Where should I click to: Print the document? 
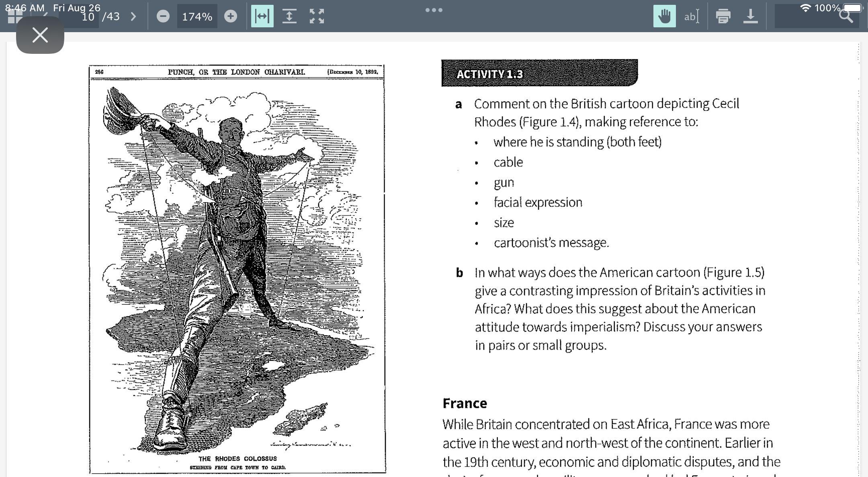point(723,16)
